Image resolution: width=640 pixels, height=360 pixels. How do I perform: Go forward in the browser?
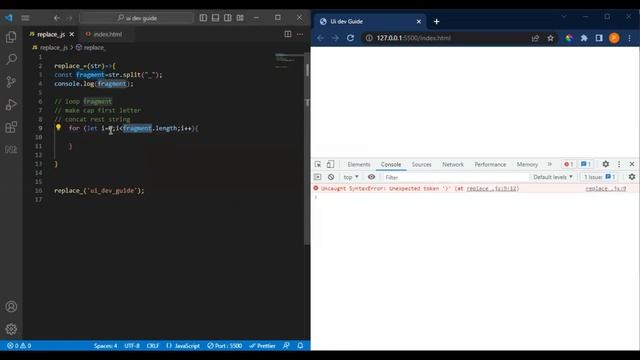click(335, 38)
